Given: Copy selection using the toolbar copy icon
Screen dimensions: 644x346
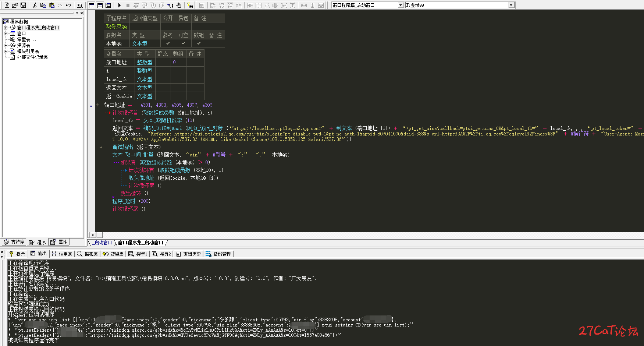Looking at the screenshot, I should click(x=43, y=5).
